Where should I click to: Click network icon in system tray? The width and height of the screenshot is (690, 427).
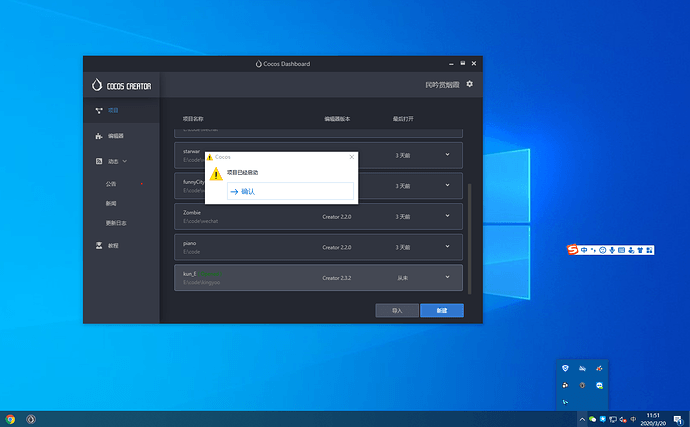coord(613,420)
